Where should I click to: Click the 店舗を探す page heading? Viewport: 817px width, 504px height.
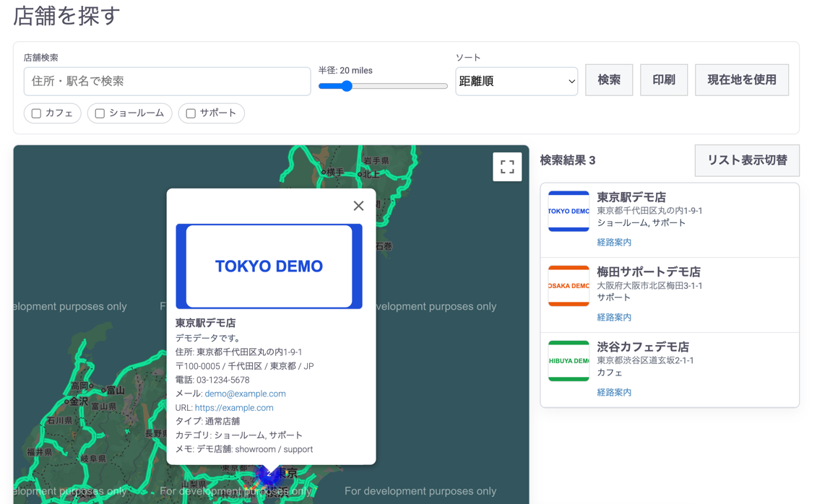click(66, 16)
